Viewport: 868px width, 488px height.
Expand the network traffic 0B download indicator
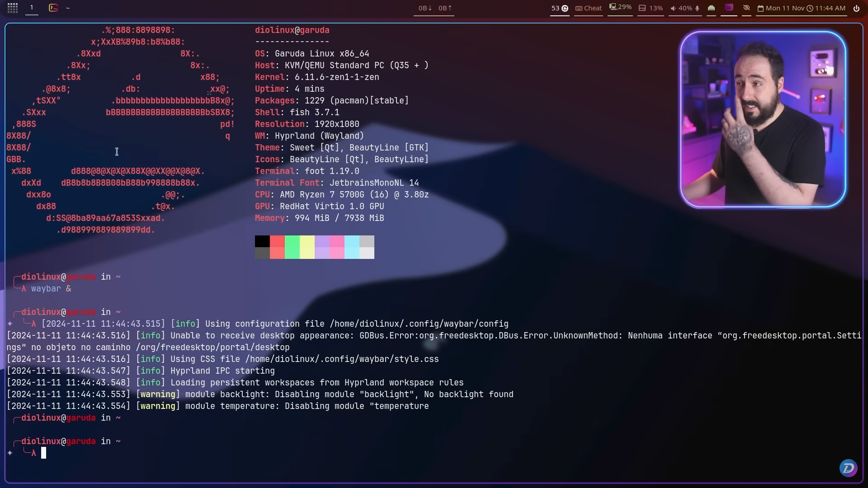(x=425, y=8)
